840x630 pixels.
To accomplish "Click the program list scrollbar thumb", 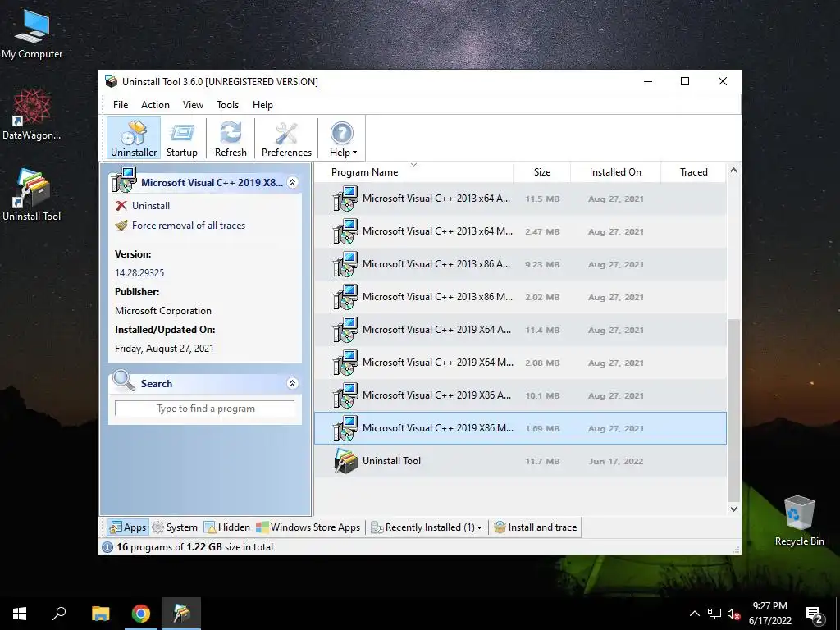I will pos(733,410).
